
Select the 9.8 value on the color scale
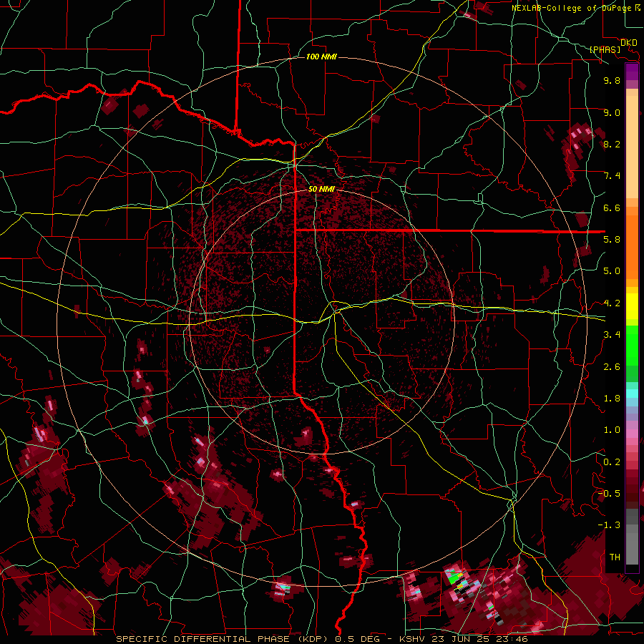pyautogui.click(x=612, y=80)
